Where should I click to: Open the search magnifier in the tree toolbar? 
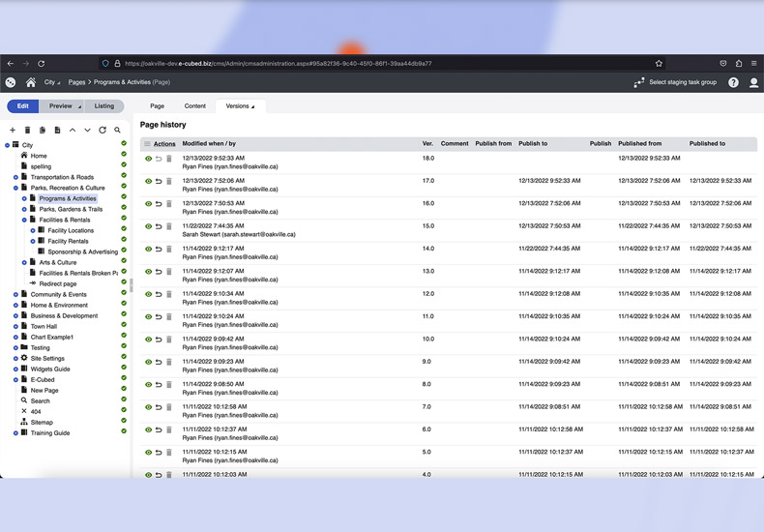click(x=117, y=130)
